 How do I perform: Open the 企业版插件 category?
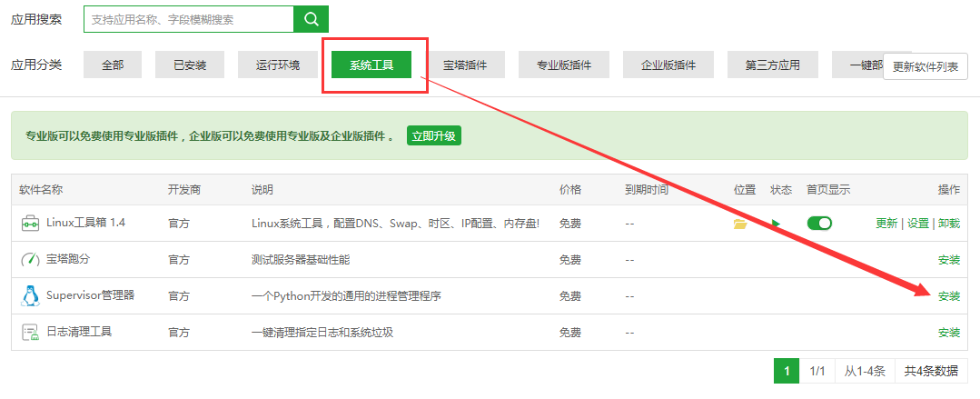pyautogui.click(x=668, y=65)
